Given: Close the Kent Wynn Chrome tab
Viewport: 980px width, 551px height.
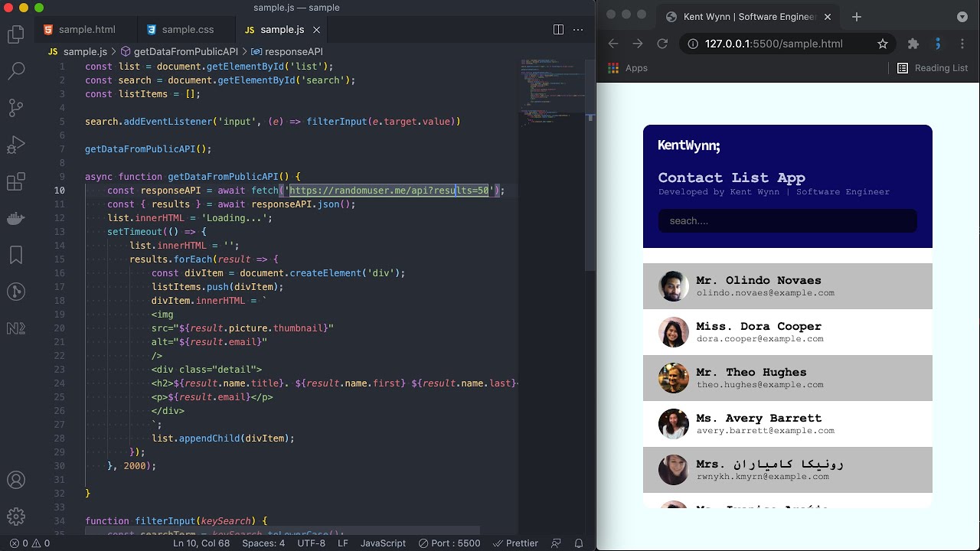Looking at the screenshot, I should click(x=828, y=16).
